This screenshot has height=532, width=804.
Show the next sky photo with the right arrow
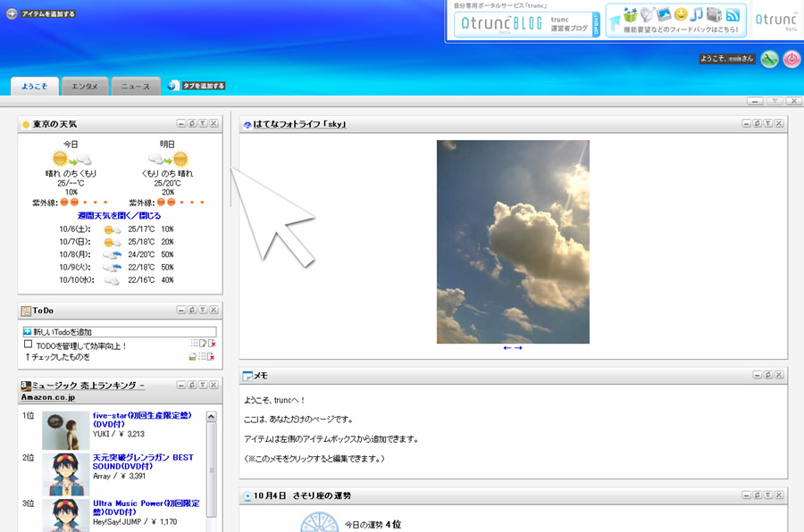click(x=518, y=348)
